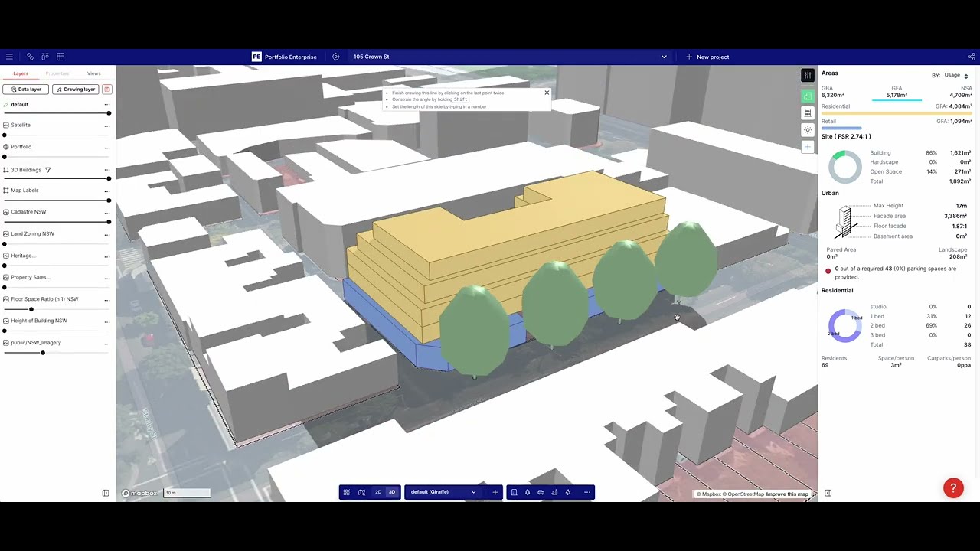980x551 pixels.
Task: Click the Site (FSR 2.74:1) heading
Action: (x=846, y=137)
